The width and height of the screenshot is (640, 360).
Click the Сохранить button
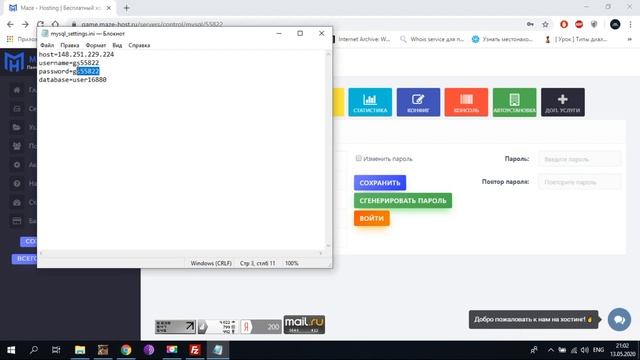pos(380,182)
